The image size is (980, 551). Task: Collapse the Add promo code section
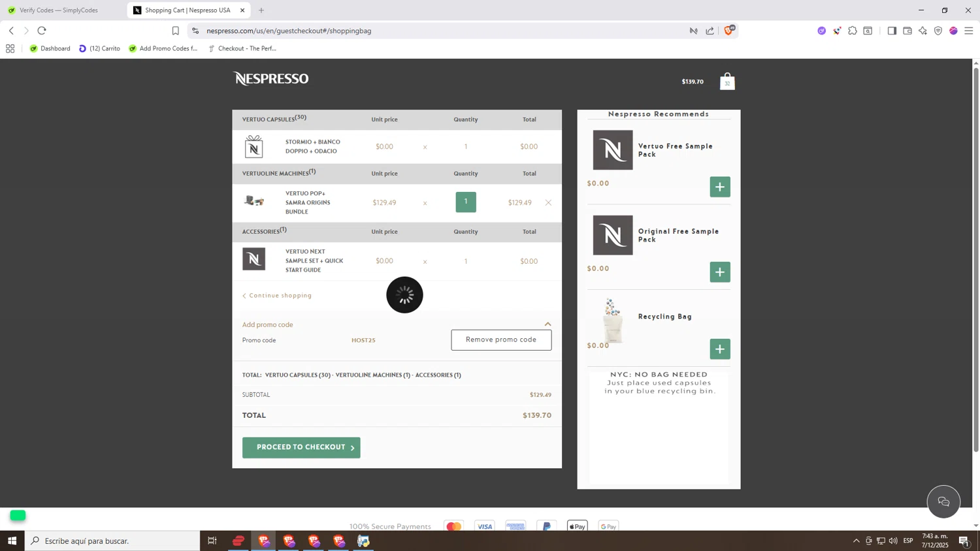click(548, 324)
